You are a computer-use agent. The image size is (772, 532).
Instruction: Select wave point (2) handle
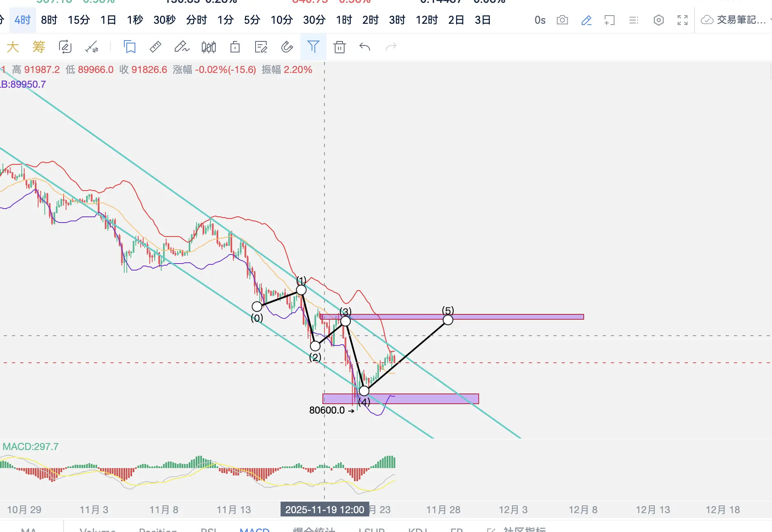[315, 346]
